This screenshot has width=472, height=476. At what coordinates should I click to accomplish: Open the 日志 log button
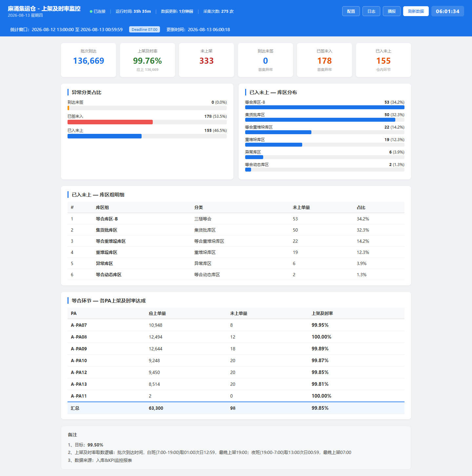(371, 11)
